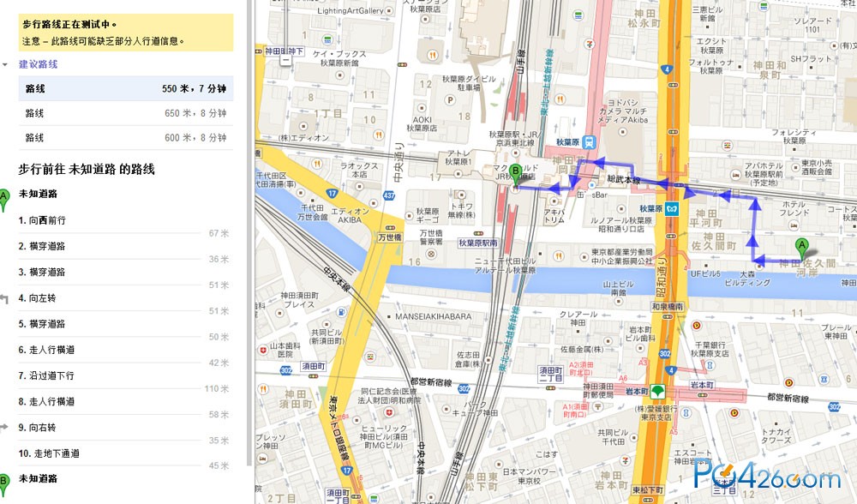Click step '9. 向右转'
Viewport: 857px width, 504px height.
pyautogui.click(x=37, y=428)
